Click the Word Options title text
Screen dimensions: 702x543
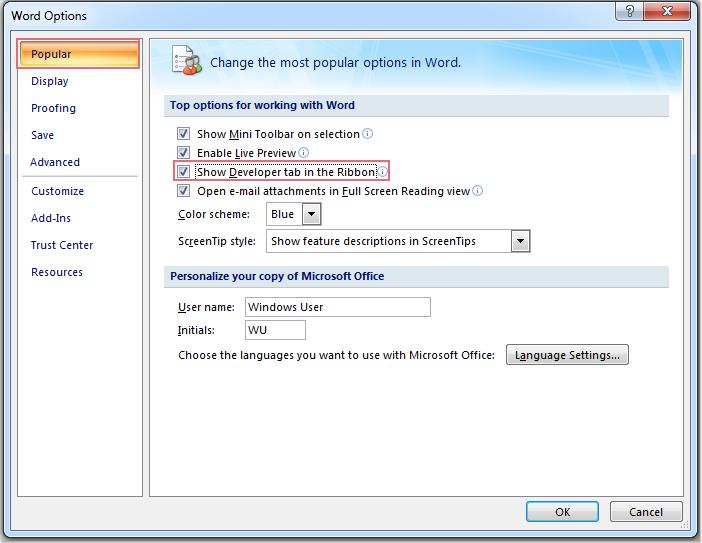pyautogui.click(x=49, y=16)
